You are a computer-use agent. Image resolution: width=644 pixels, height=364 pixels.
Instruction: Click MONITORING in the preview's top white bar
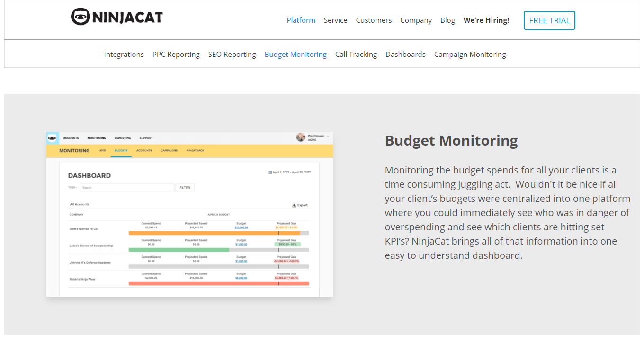click(97, 138)
